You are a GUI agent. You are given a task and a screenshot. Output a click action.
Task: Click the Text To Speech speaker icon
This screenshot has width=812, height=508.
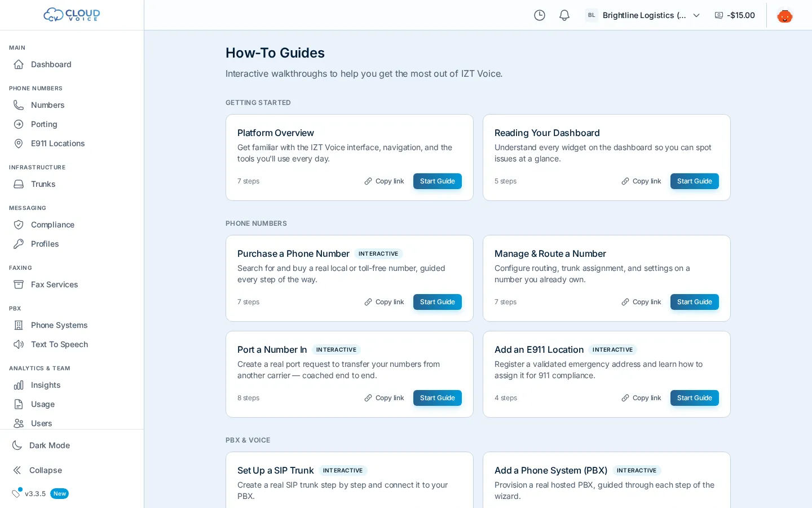(x=19, y=344)
